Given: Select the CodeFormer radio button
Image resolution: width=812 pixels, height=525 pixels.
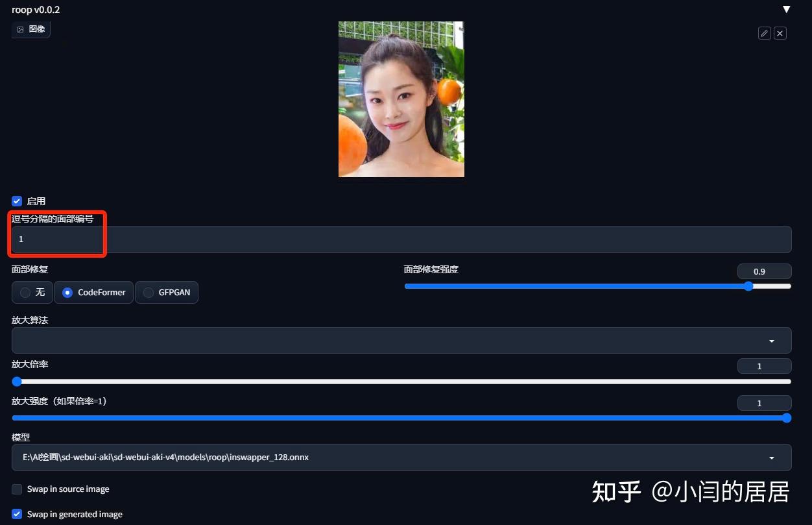Looking at the screenshot, I should [67, 292].
